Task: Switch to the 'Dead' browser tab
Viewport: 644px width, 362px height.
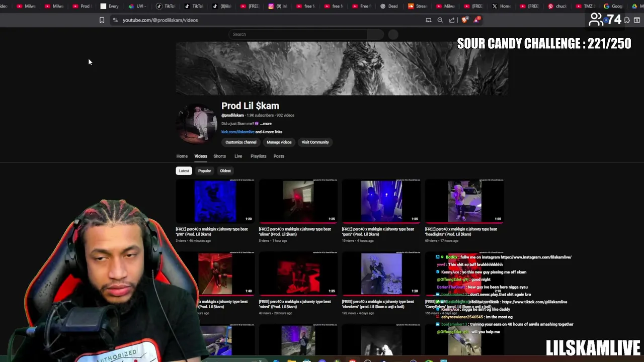Action: coord(390,6)
